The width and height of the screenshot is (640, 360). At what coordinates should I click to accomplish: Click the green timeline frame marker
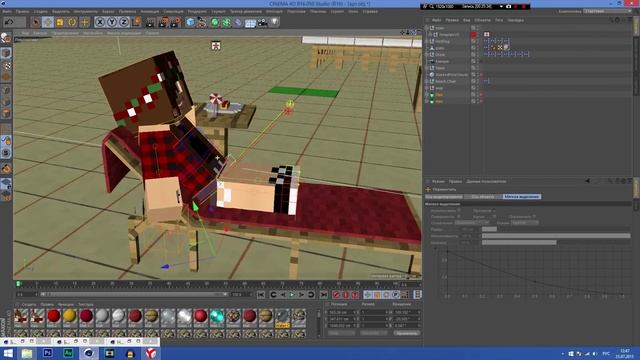tap(18, 284)
